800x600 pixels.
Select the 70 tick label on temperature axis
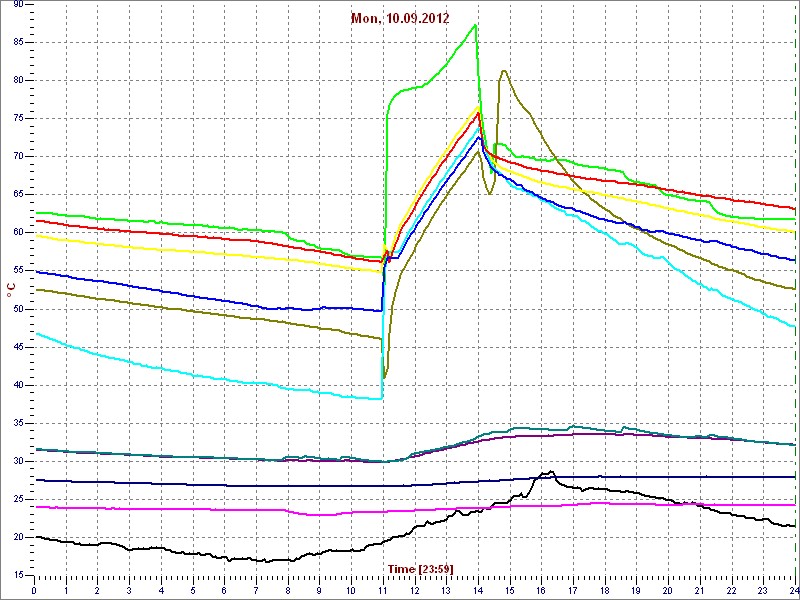point(17,157)
